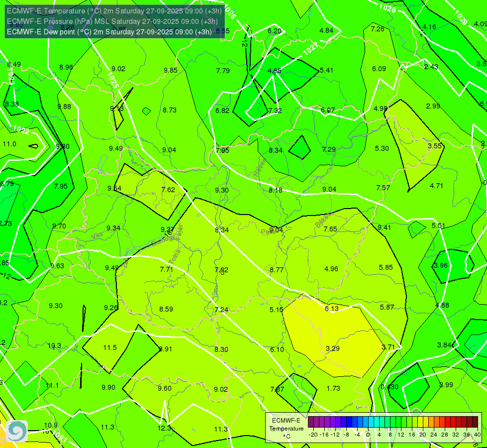
Task: Click the 5.15 value on the map
Action: click(x=276, y=310)
